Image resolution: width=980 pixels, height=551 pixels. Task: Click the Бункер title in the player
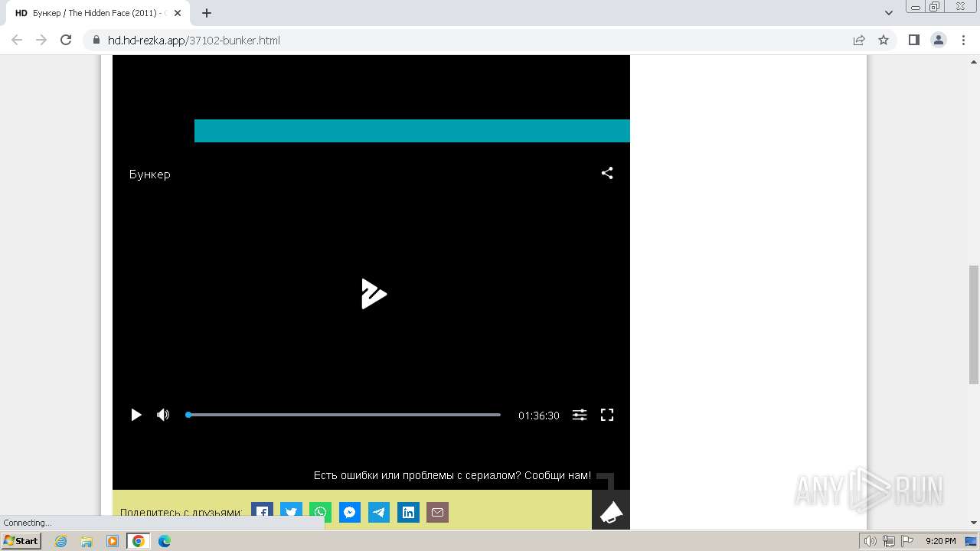pos(150,174)
